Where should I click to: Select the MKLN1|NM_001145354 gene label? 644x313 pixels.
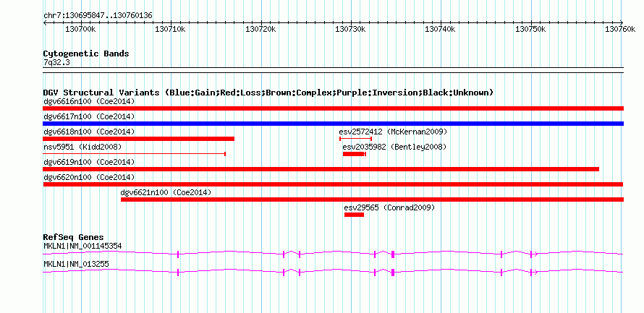pyautogui.click(x=82, y=246)
